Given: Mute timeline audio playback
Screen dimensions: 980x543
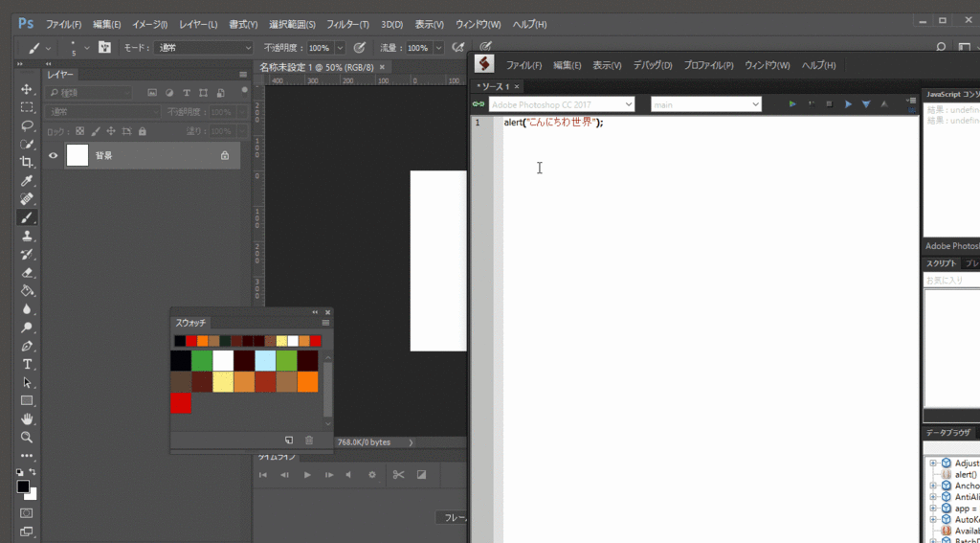Looking at the screenshot, I should (349, 475).
